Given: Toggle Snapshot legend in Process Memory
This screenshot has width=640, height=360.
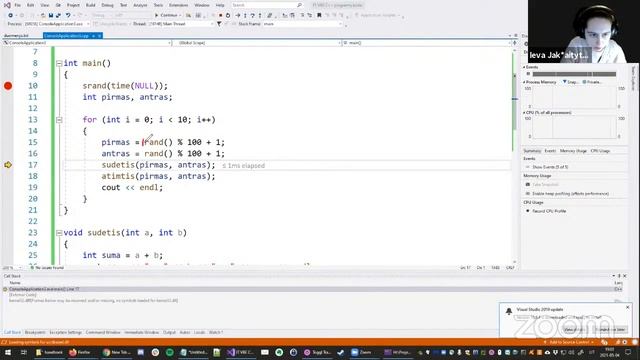Looking at the screenshot, I should [x=570, y=82].
